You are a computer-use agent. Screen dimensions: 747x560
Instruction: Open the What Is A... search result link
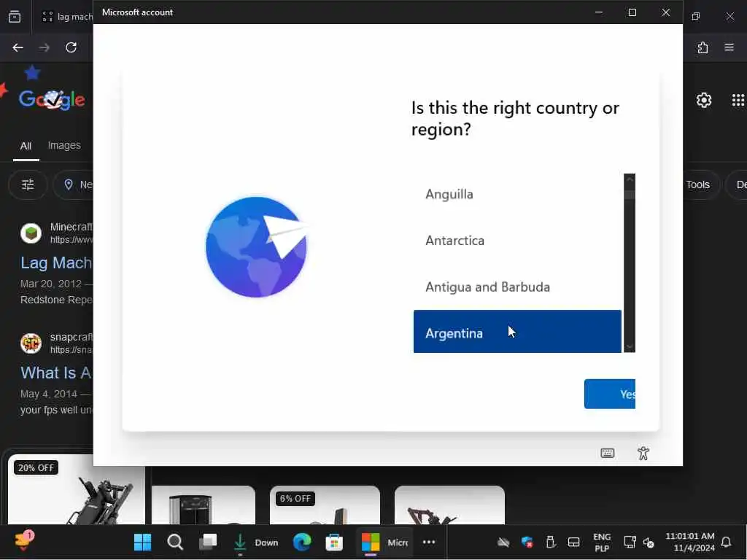pyautogui.click(x=56, y=373)
